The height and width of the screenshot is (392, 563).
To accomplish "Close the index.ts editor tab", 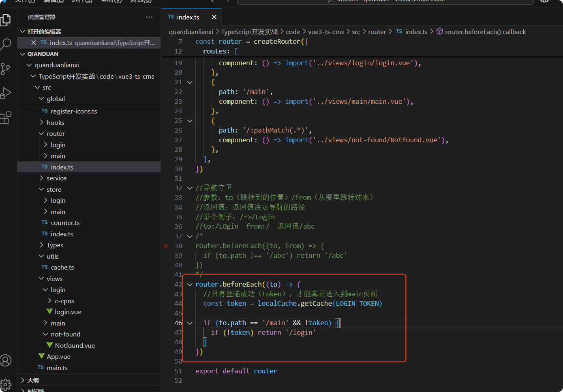I will point(214,17).
